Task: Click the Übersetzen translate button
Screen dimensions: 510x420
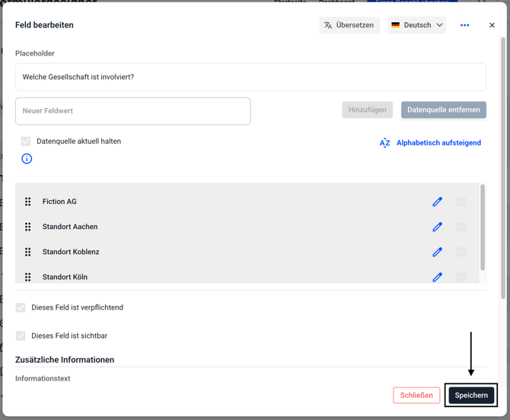Action: (x=349, y=25)
